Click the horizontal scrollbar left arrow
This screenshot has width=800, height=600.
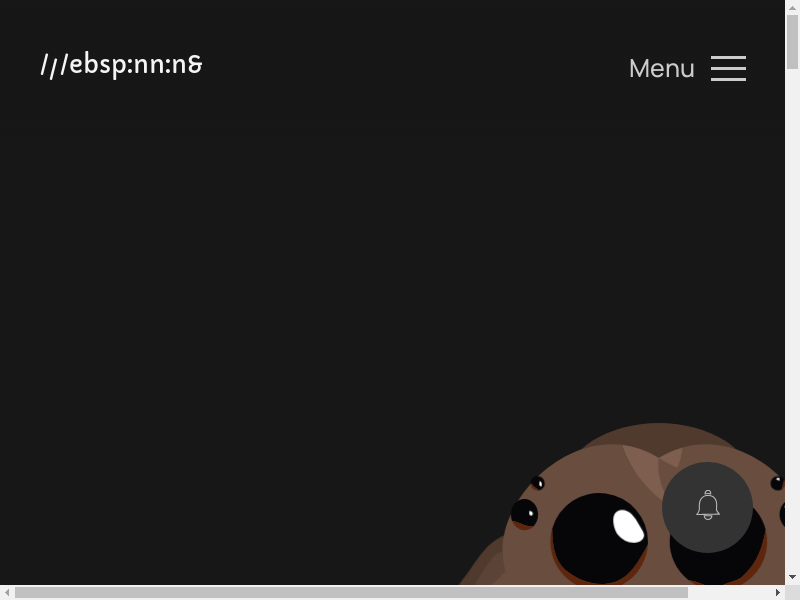tap(7, 593)
